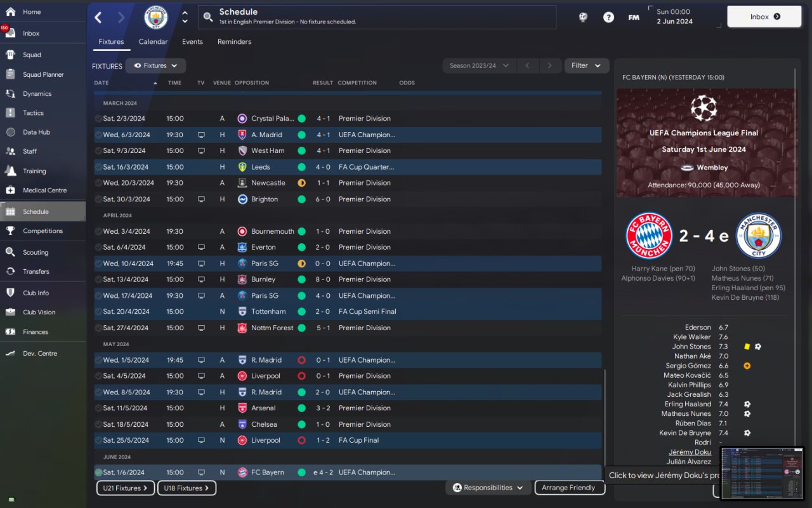Open the Finances sidebar icon
This screenshot has width=812, height=508.
[10, 331]
